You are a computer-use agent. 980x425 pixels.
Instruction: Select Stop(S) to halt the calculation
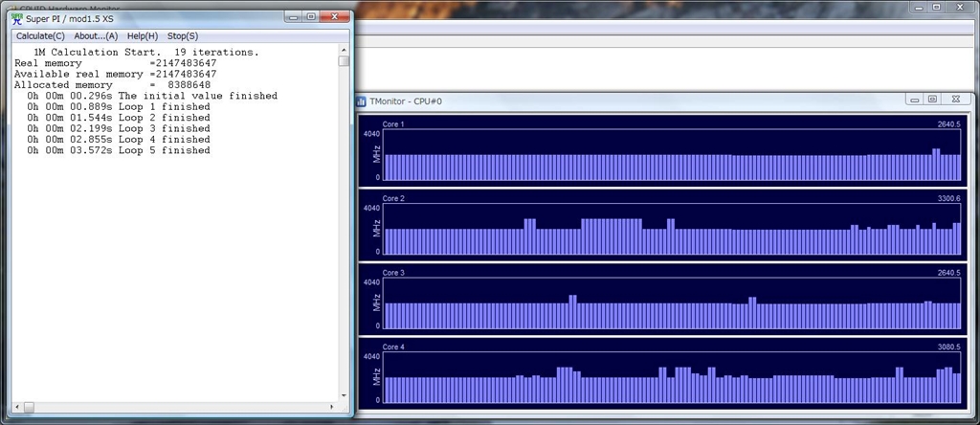(183, 35)
